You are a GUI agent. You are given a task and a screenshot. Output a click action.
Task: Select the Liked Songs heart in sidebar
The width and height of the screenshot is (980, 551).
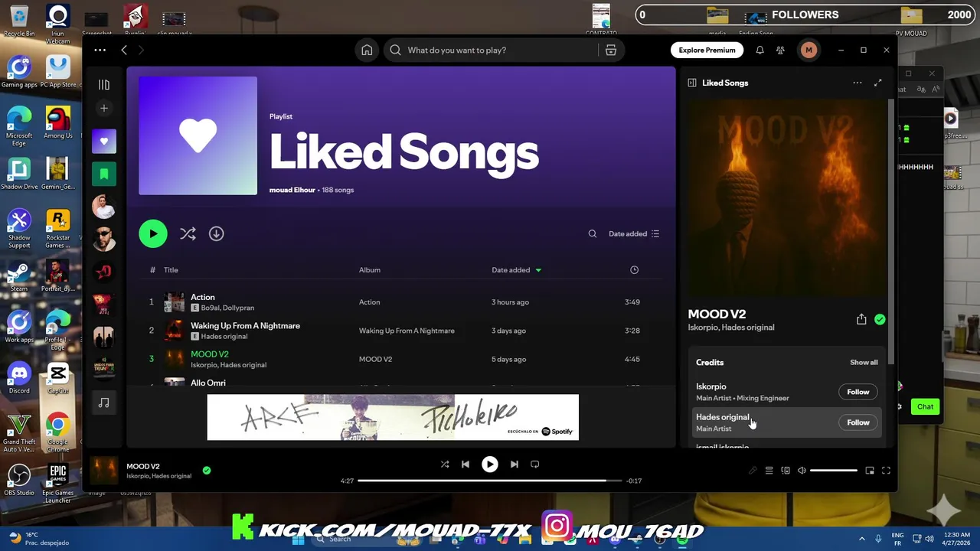coord(104,141)
